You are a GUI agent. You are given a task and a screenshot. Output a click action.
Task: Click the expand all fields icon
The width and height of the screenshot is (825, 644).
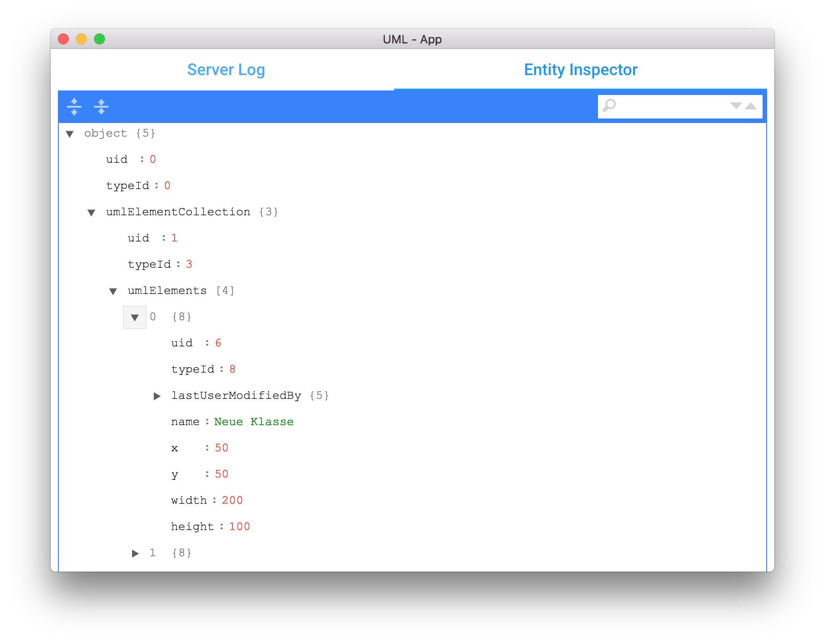click(74, 107)
